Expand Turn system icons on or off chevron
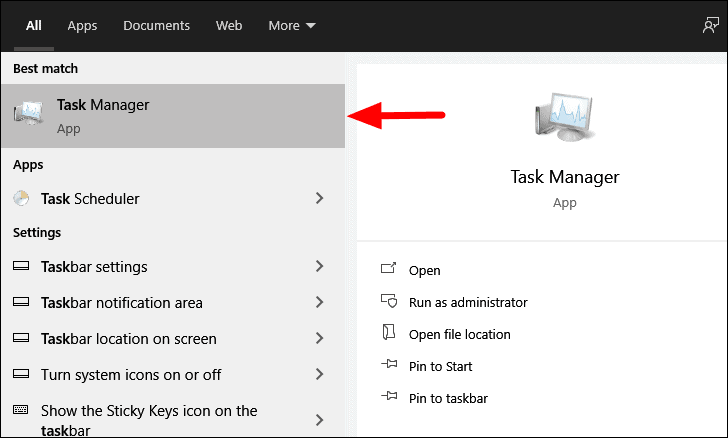The width and height of the screenshot is (728, 438). point(319,374)
